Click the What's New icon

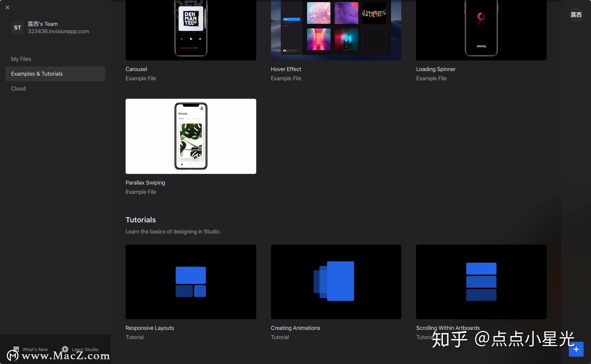pos(16,349)
